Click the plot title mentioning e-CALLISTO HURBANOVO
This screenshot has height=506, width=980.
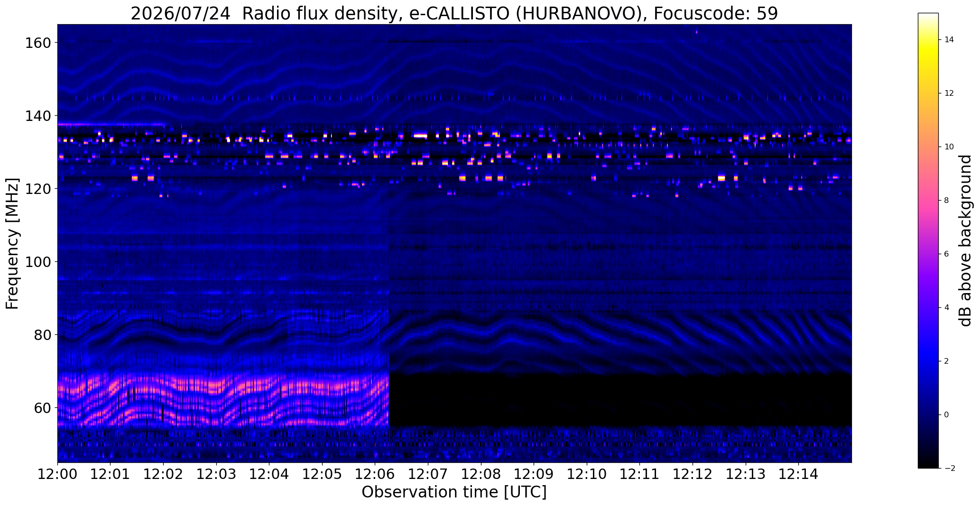pos(454,14)
